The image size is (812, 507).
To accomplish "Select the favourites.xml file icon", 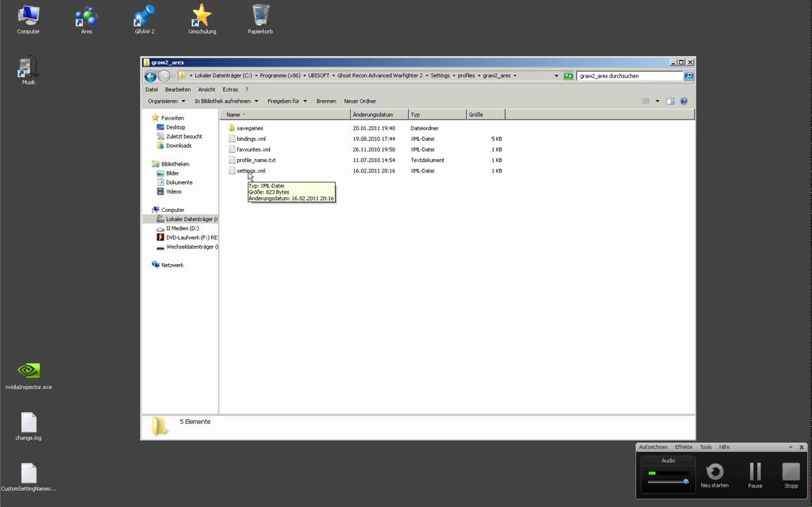I will [x=232, y=149].
